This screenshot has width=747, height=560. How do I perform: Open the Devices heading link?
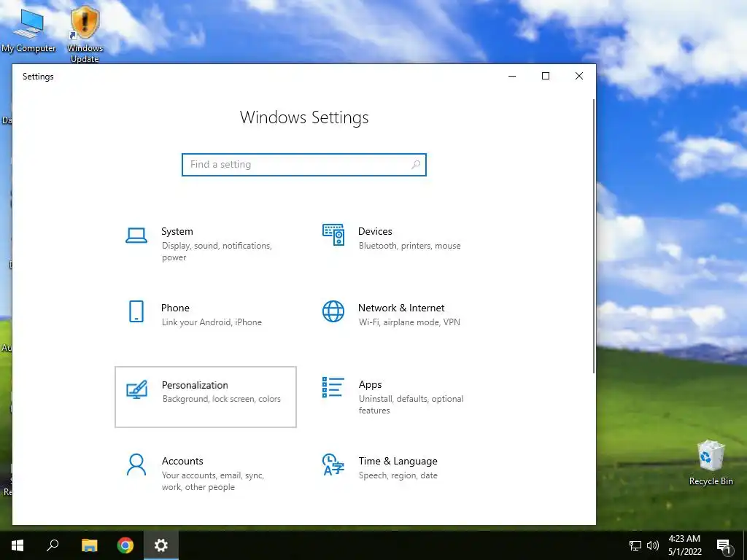(x=375, y=231)
